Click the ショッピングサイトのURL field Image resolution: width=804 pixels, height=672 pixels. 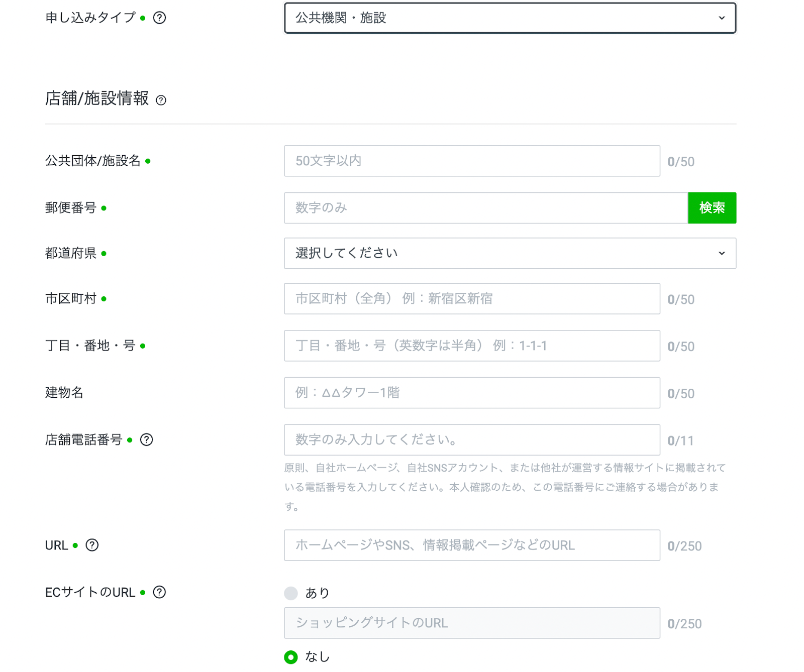[471, 623]
